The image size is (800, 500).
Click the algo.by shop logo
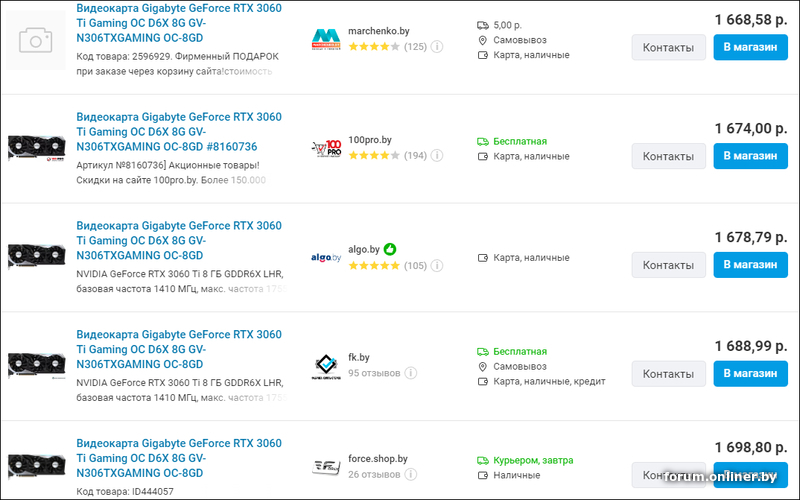[326, 257]
